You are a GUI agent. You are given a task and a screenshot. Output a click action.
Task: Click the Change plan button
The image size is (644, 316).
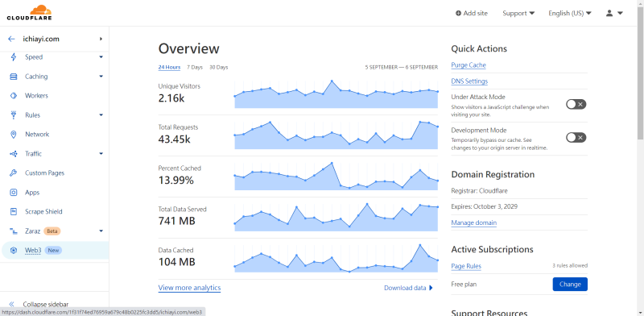570,285
